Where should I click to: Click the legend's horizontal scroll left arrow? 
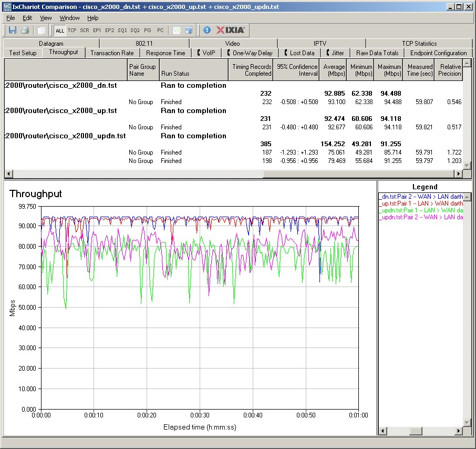click(382, 431)
